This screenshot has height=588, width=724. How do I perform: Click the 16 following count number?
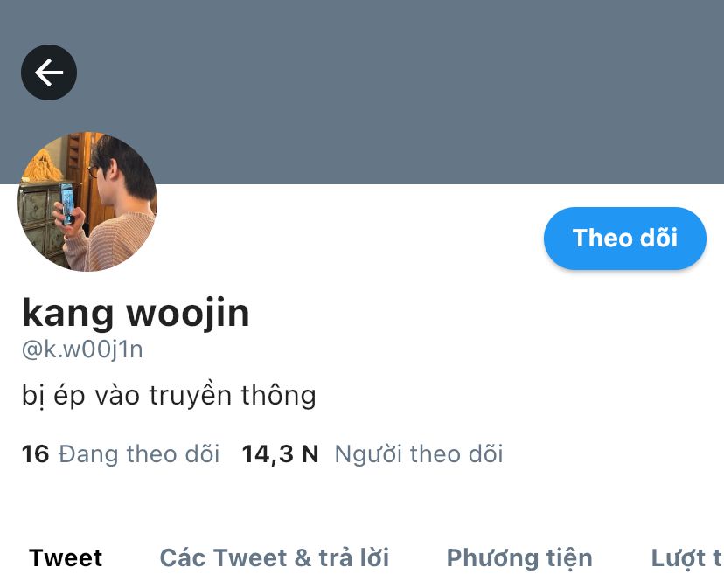35,453
